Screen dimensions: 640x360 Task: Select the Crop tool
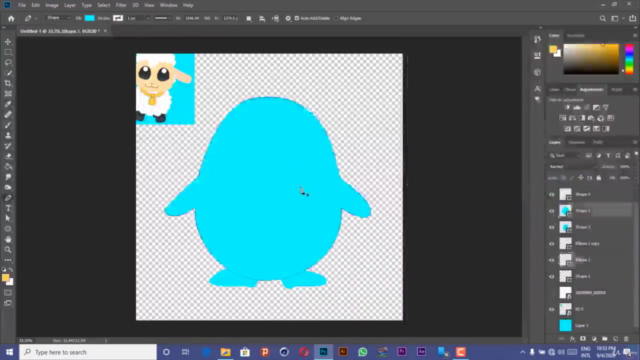click(8, 83)
